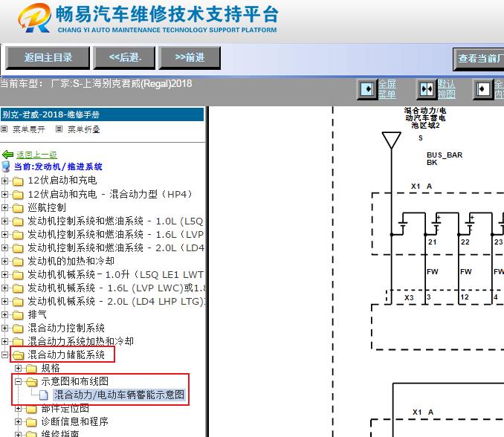Click the 畅易 platform logo icon
Image resolution: width=504 pixels, height=437 pixels.
(35, 18)
